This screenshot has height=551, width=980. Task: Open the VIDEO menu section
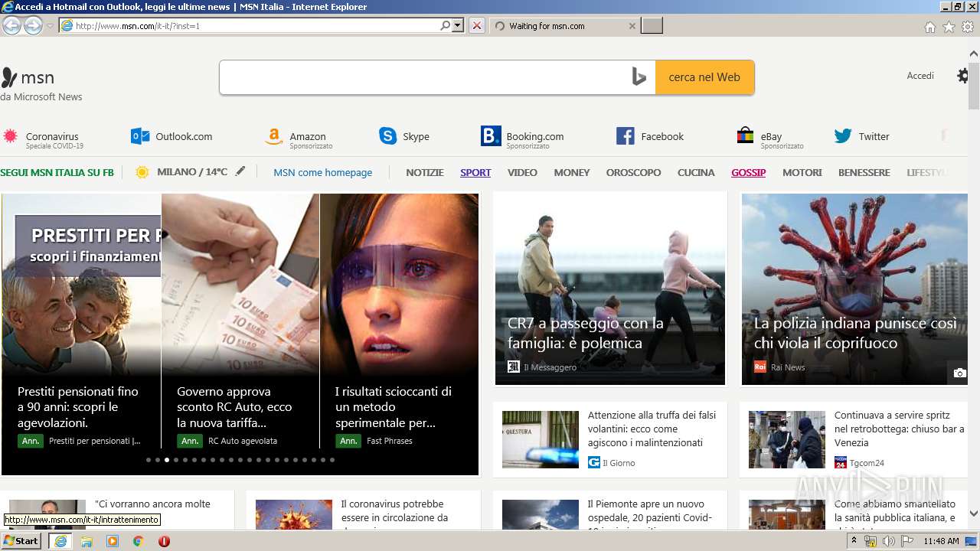point(522,173)
